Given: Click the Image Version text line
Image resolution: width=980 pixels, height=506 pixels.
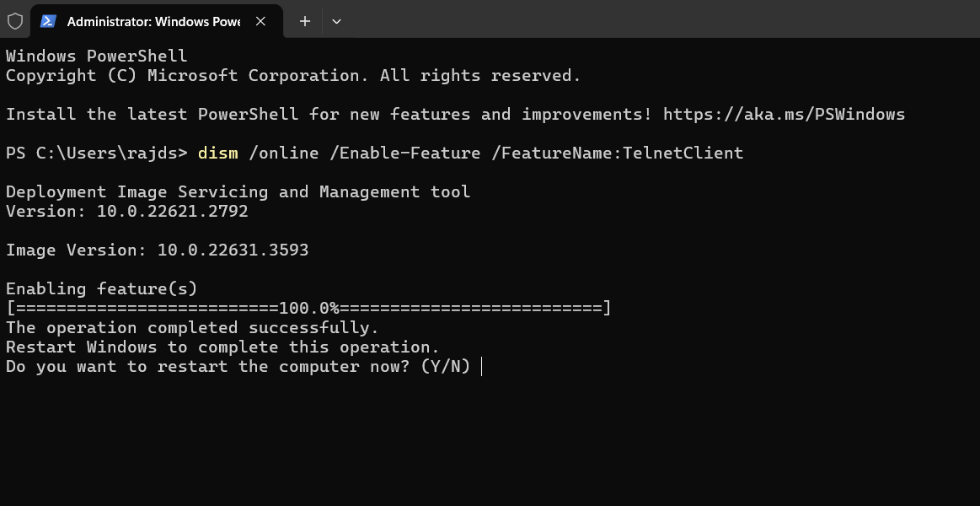Looking at the screenshot, I should [x=157, y=250].
